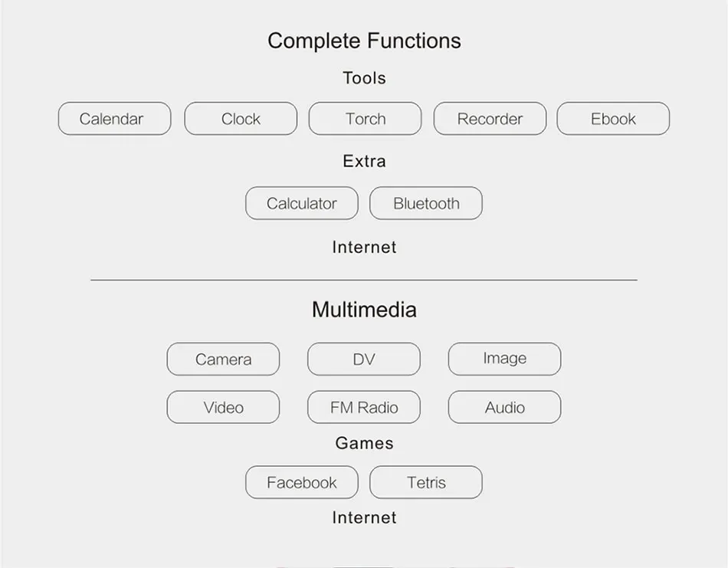
Task: Open the Video button
Action: pyautogui.click(x=223, y=407)
